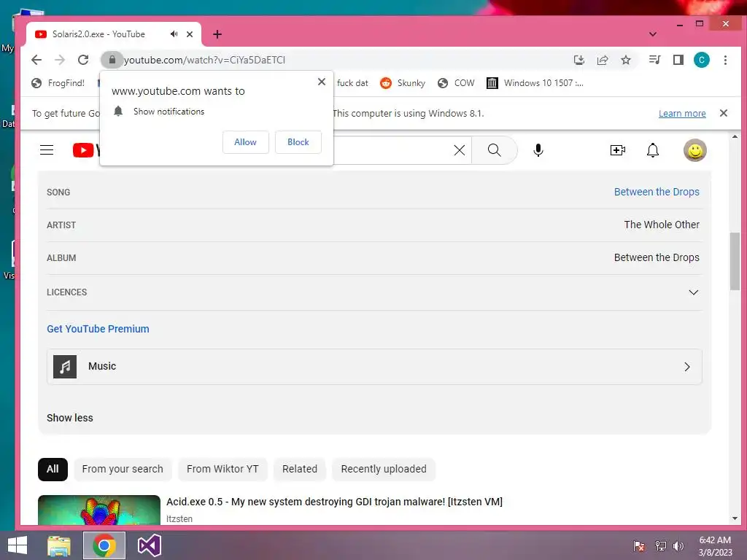Select the From Wiktor YT chip
The image size is (747, 560).
point(222,469)
